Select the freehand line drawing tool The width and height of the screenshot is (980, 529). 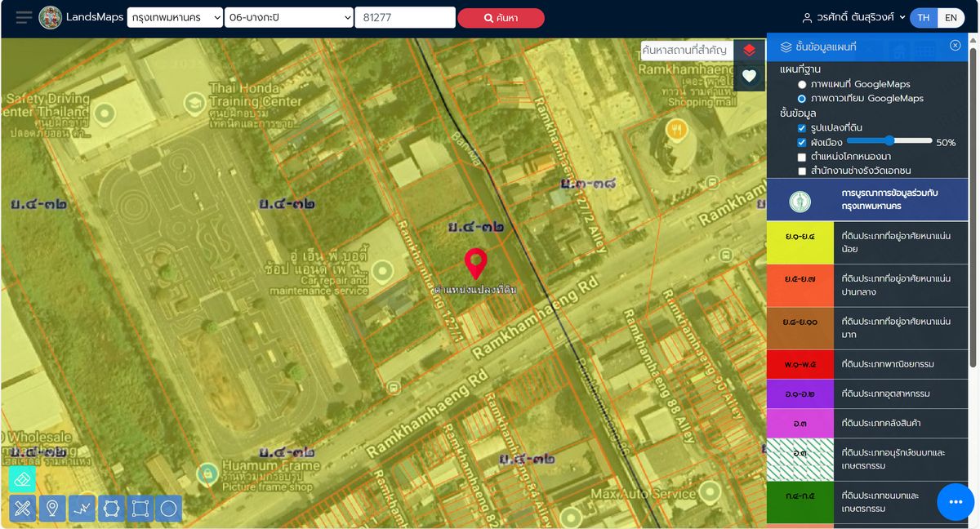tap(82, 509)
